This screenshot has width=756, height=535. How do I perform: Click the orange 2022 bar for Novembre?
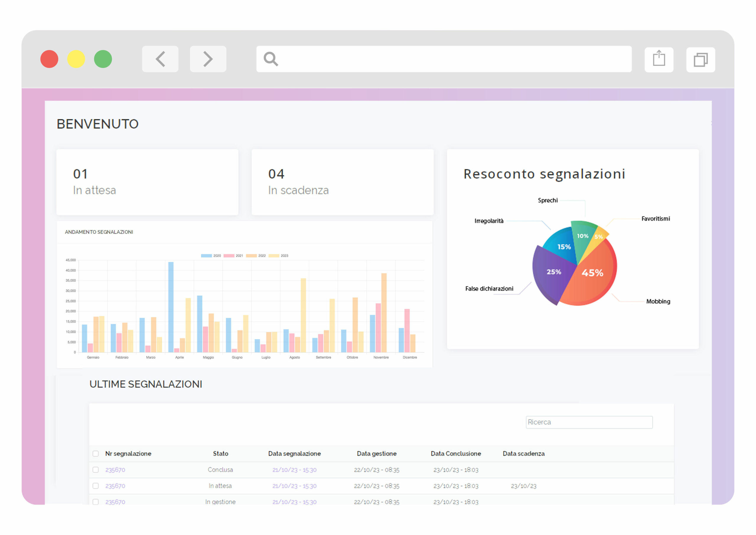tap(384, 313)
